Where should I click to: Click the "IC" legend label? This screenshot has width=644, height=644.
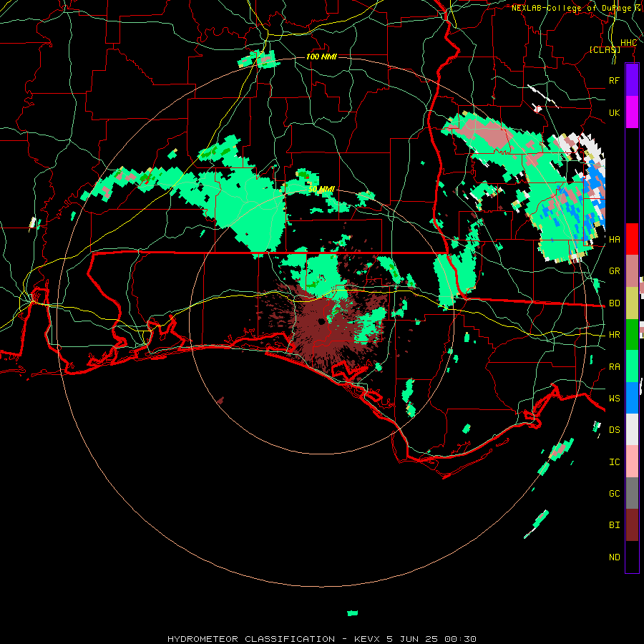click(614, 462)
